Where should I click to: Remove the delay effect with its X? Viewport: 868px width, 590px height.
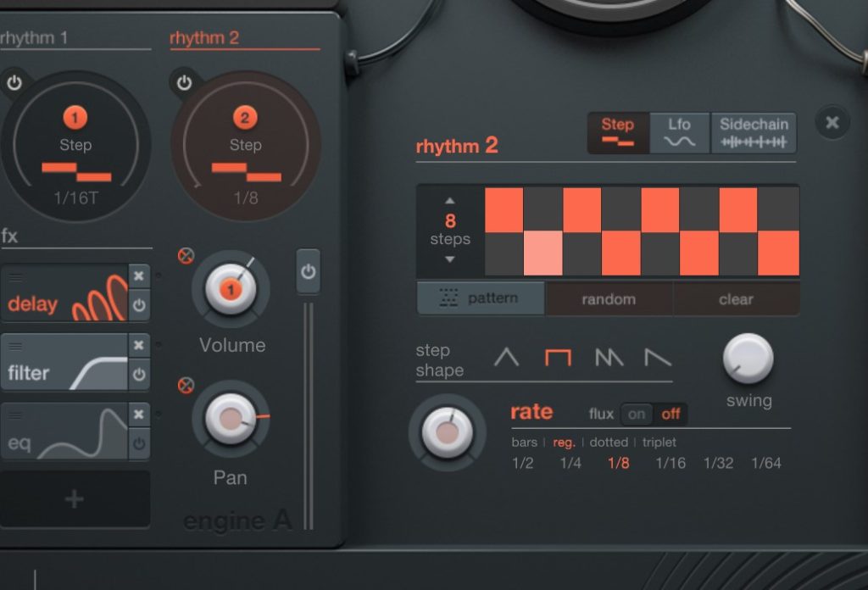pos(139,276)
